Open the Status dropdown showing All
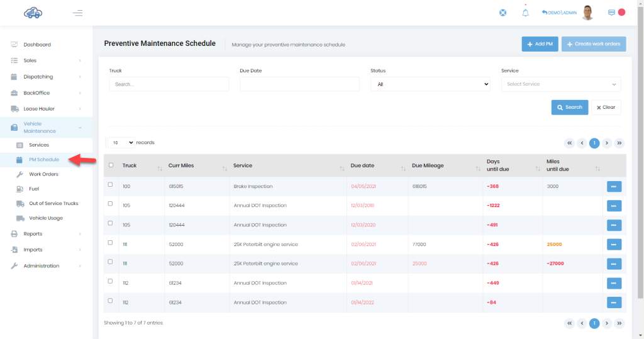 coord(430,84)
